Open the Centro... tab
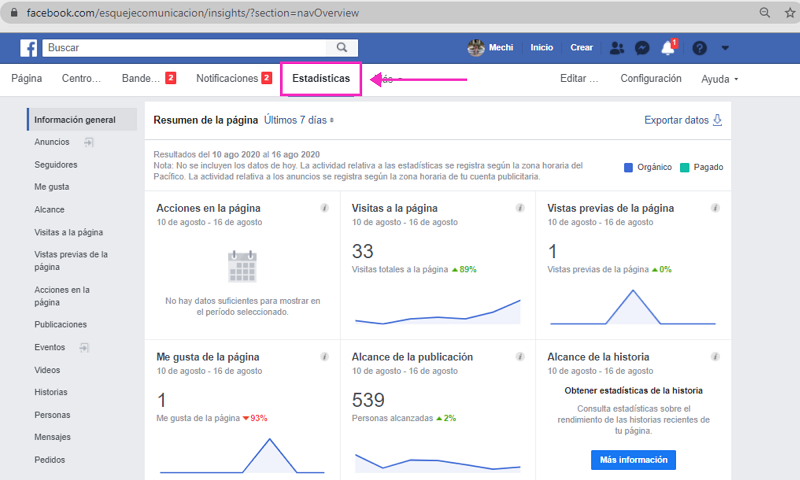 pos(81,79)
